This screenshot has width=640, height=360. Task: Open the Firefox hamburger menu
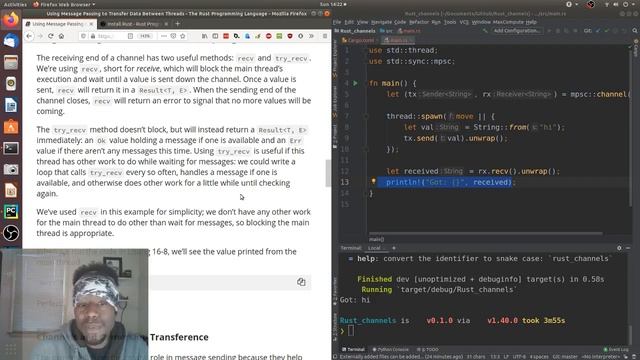(325, 36)
